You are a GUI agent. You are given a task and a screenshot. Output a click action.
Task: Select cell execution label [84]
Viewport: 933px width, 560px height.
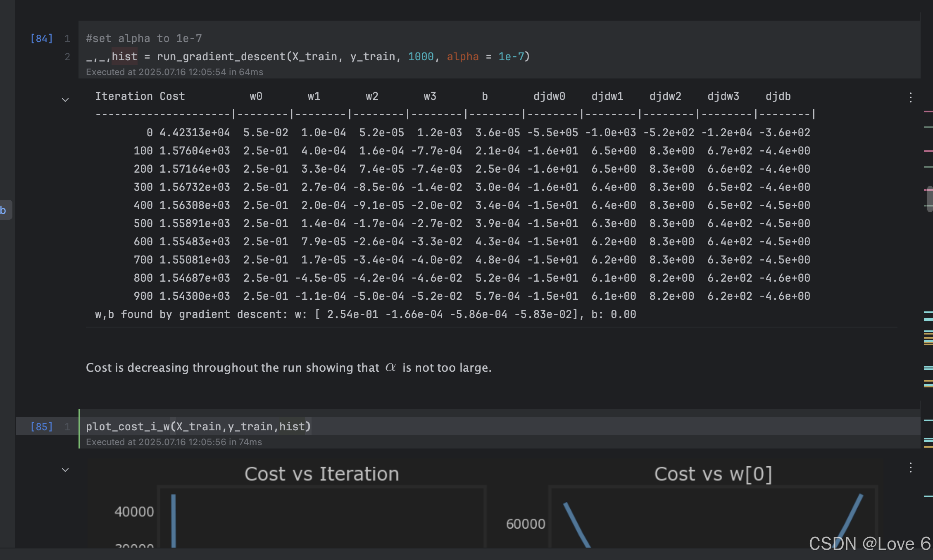click(x=41, y=38)
